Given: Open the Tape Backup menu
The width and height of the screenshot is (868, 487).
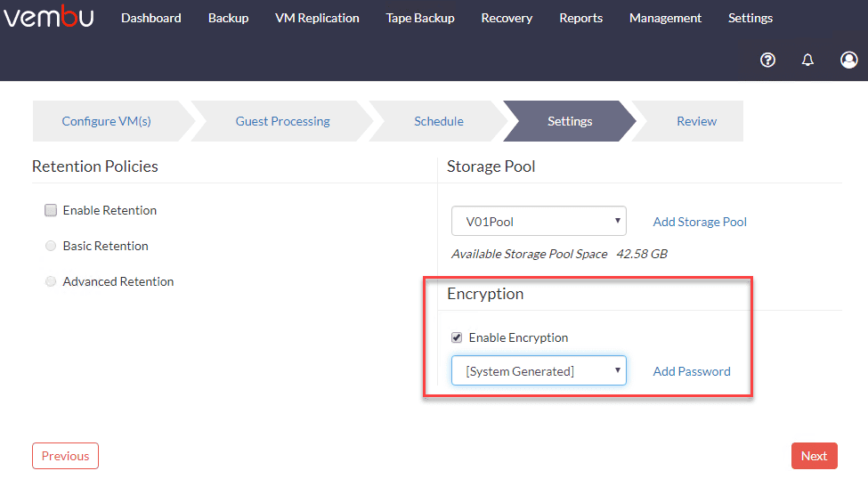Looking at the screenshot, I should [420, 18].
